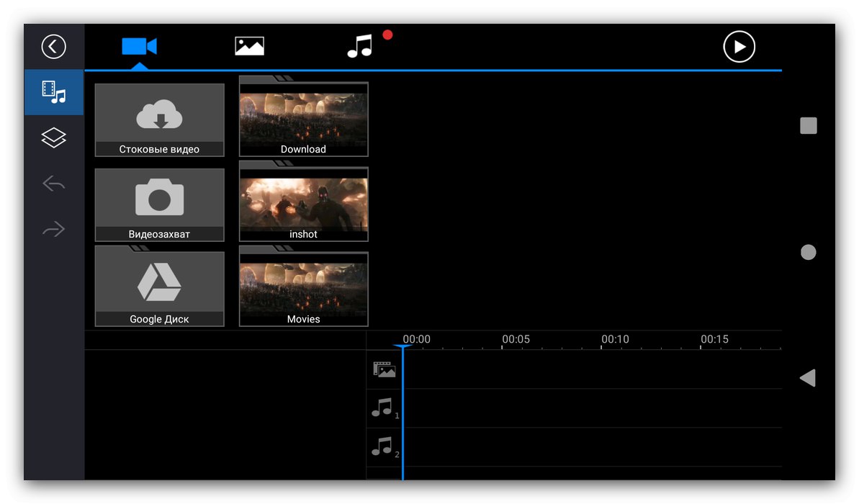Open Google Диск source
Viewport: 859px width, 504px height.
pyautogui.click(x=159, y=287)
